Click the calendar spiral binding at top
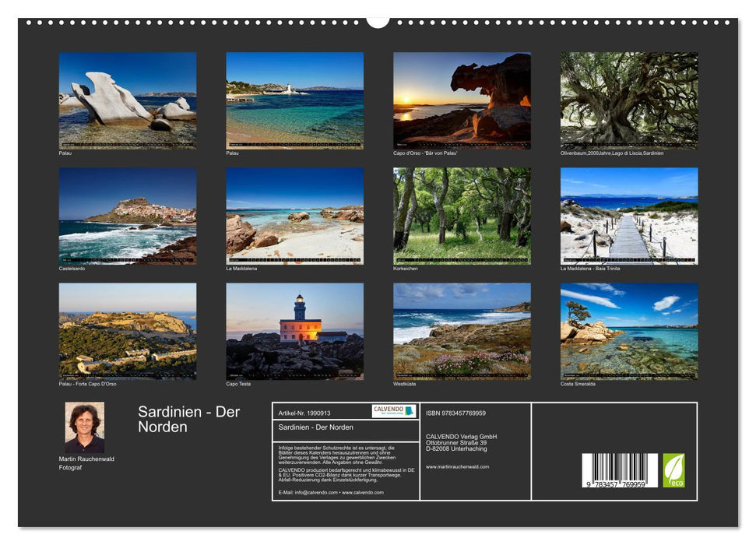The height and width of the screenshot is (545, 756). [378, 21]
